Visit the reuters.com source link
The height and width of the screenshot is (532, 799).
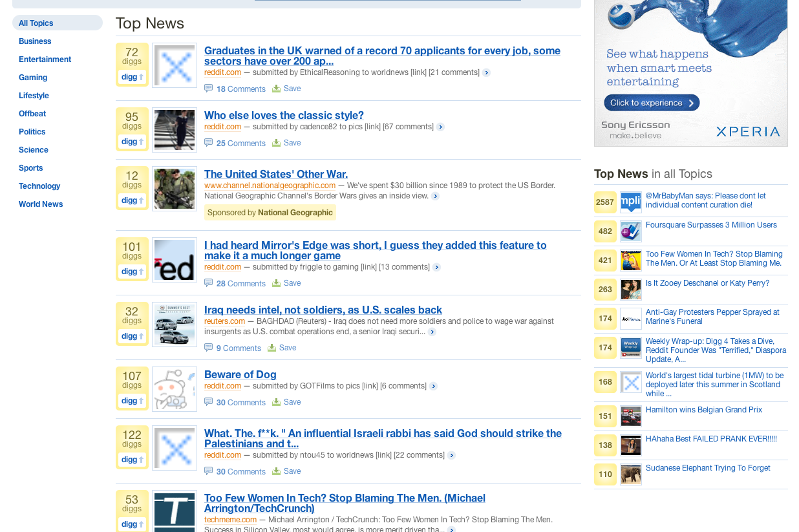[225, 321]
